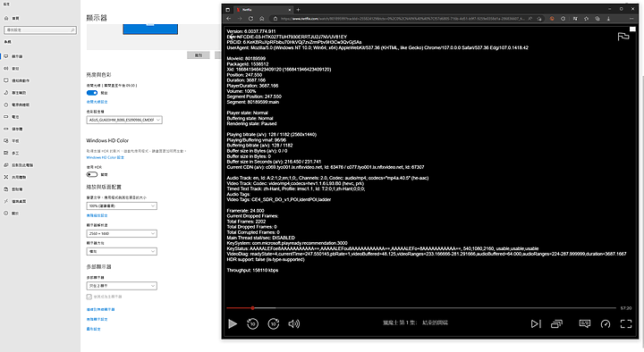644x352 pixels.
Task: Play the paused Netflix video
Action: point(233,323)
